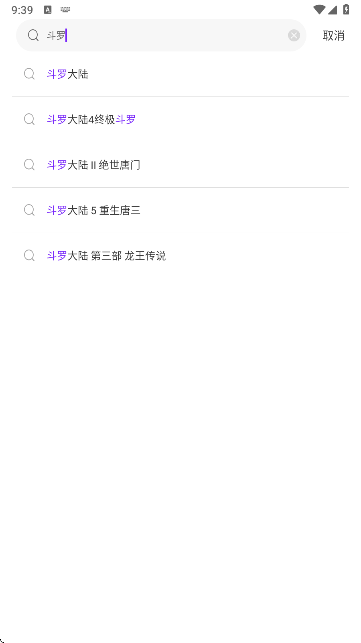
Task: Select the 斗罗大陆4终极斗罗 suggestion
Action: point(180,119)
